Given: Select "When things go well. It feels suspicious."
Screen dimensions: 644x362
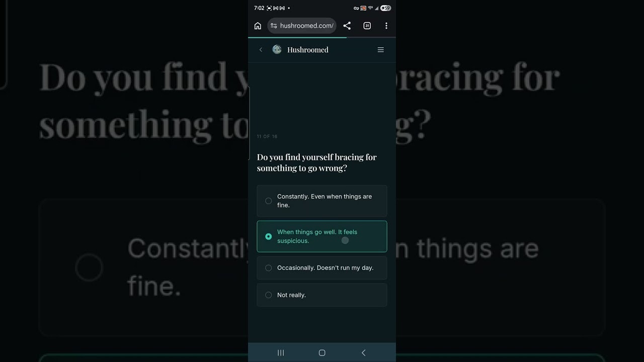Looking at the screenshot, I should tap(322, 236).
